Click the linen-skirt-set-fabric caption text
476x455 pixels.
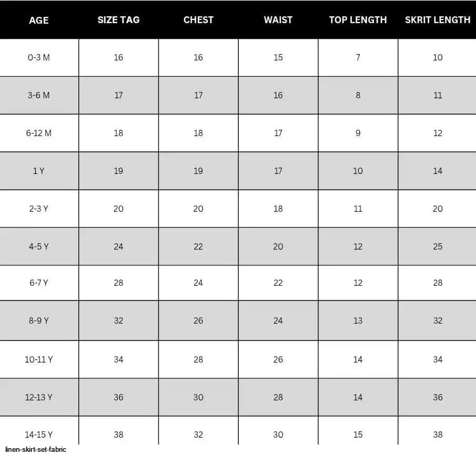(x=36, y=450)
